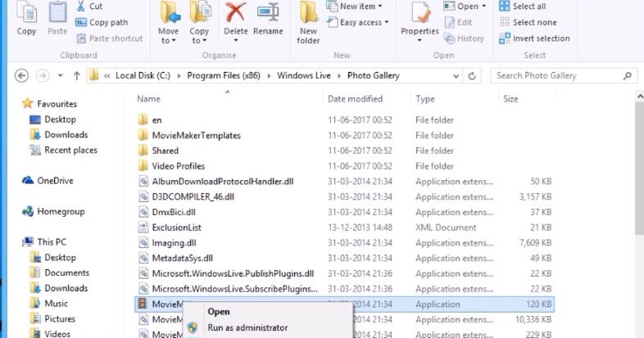
Task: Open Downloads under Favourites
Action: (59, 134)
